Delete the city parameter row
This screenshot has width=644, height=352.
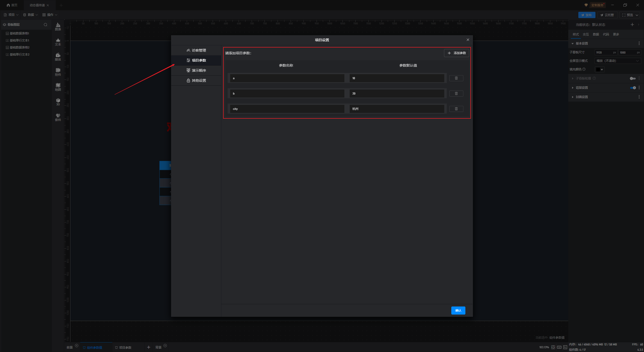pyautogui.click(x=456, y=109)
